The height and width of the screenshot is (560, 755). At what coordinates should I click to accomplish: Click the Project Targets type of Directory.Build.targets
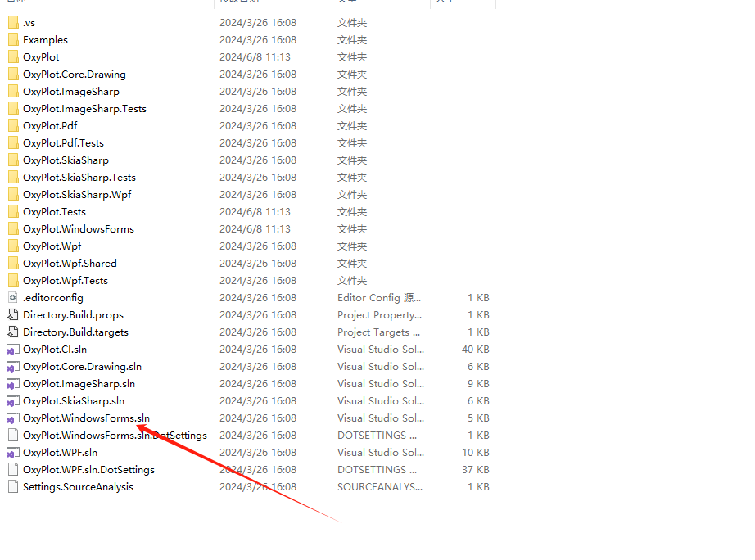tap(378, 332)
